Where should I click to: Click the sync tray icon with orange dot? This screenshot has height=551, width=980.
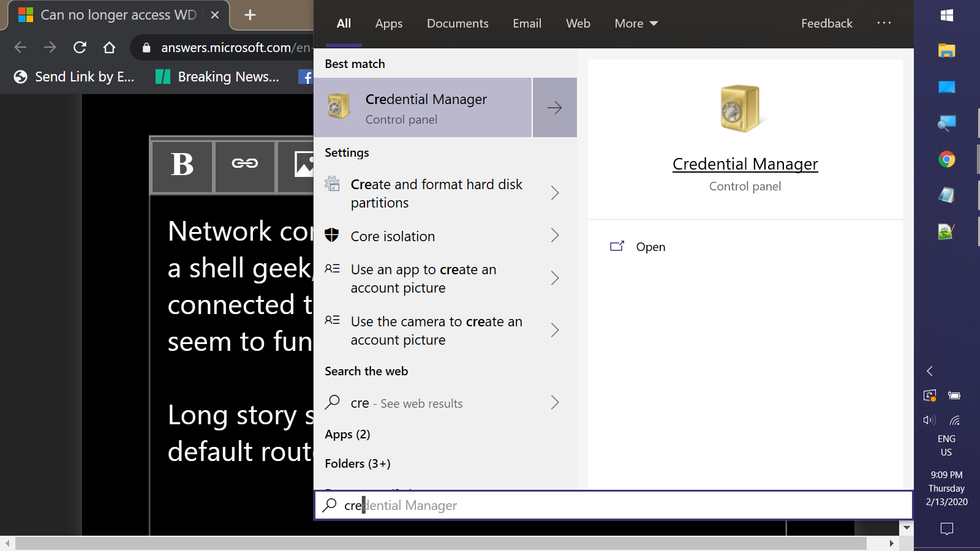pyautogui.click(x=930, y=395)
